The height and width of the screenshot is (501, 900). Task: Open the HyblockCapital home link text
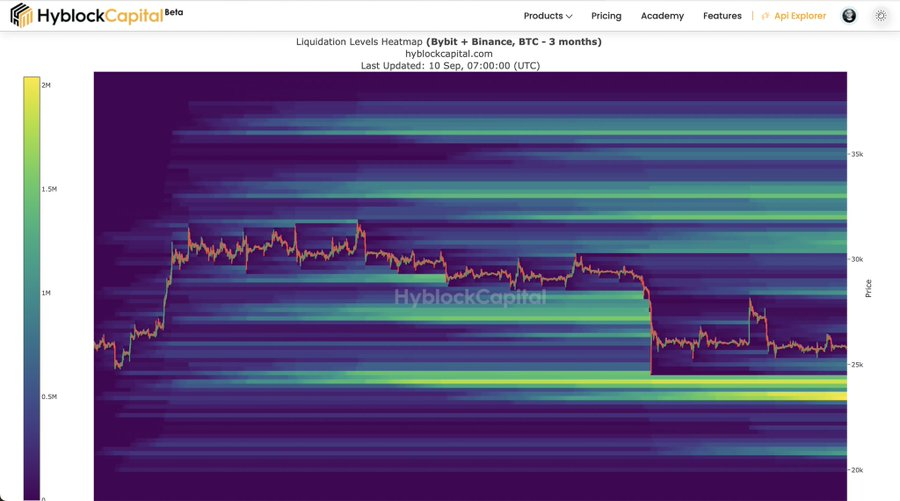pyautogui.click(x=100, y=15)
